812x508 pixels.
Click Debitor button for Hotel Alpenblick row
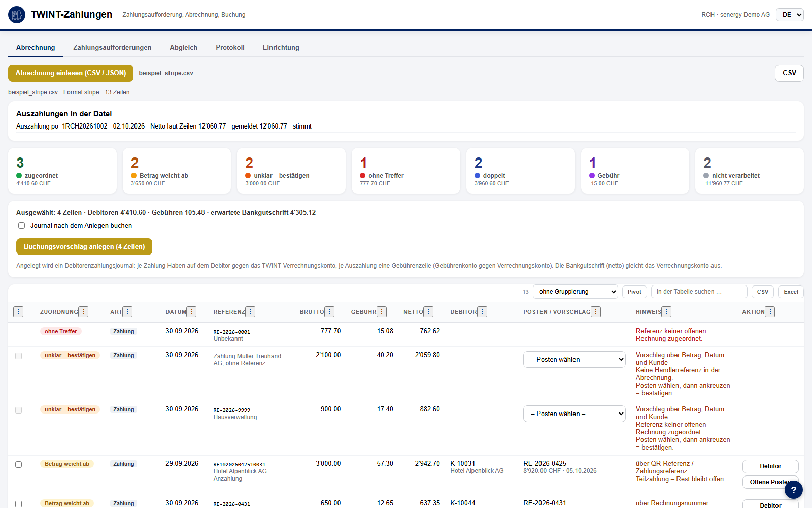coord(770,466)
